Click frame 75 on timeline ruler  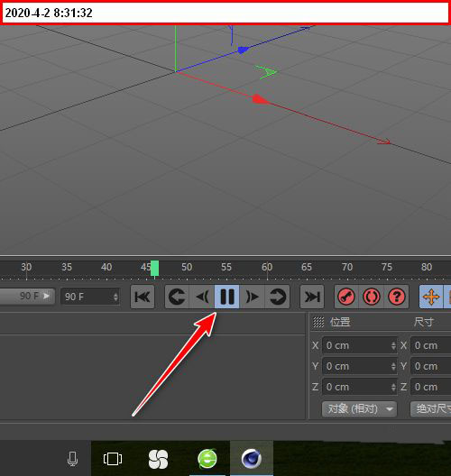point(387,267)
